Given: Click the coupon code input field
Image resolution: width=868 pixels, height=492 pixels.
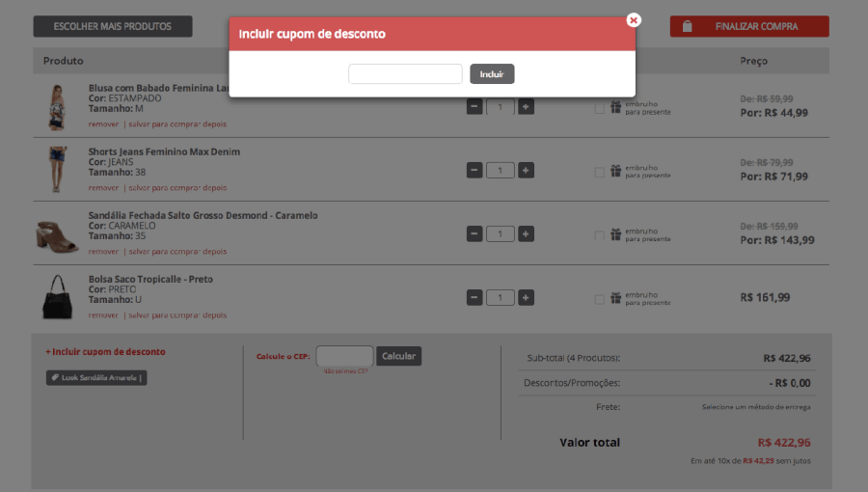Looking at the screenshot, I should 405,74.
